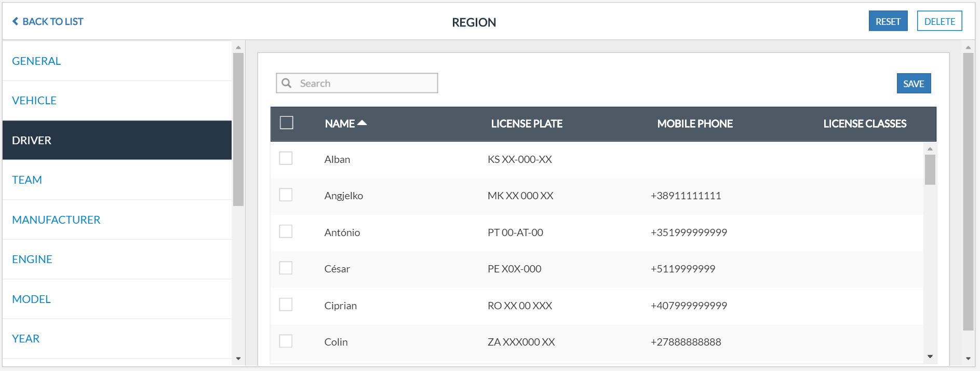The image size is (980, 371).
Task: Toggle the select-all header checkbox
Action: 286,123
